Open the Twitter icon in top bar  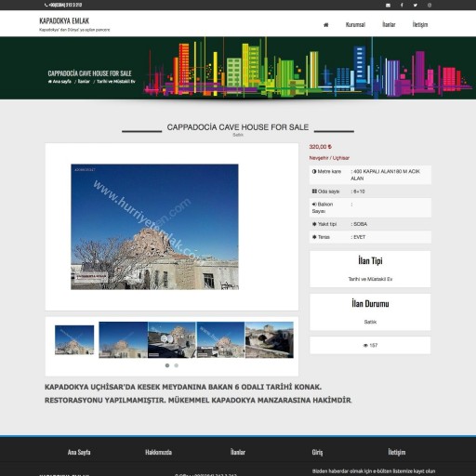(x=415, y=6)
